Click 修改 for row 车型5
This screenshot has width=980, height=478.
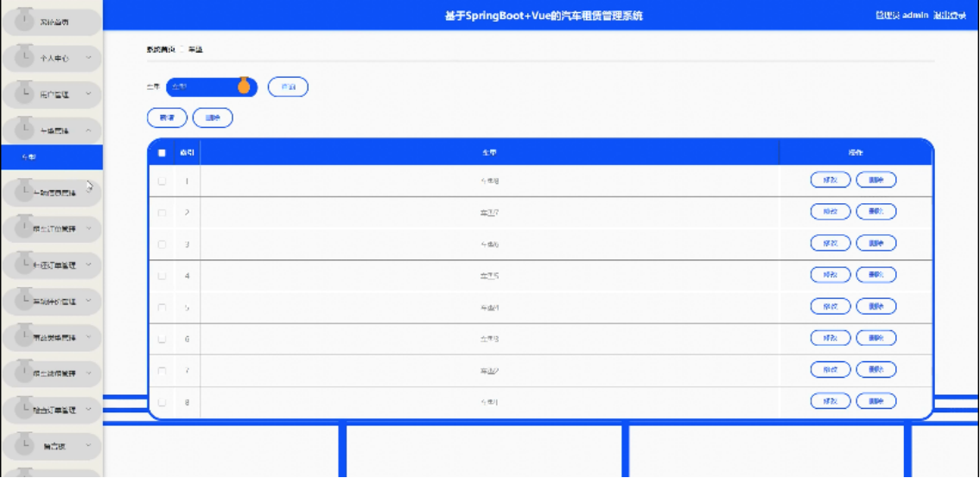830,274
